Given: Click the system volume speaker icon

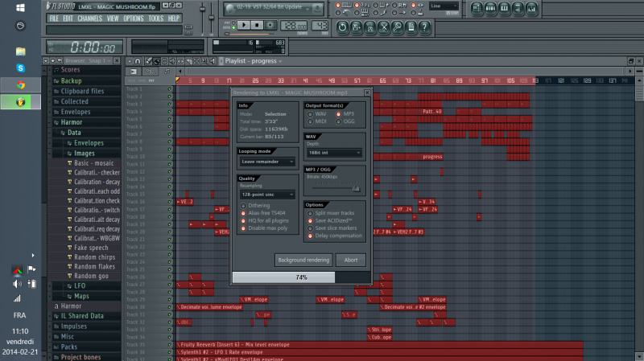Looking at the screenshot, I should 17,284.
